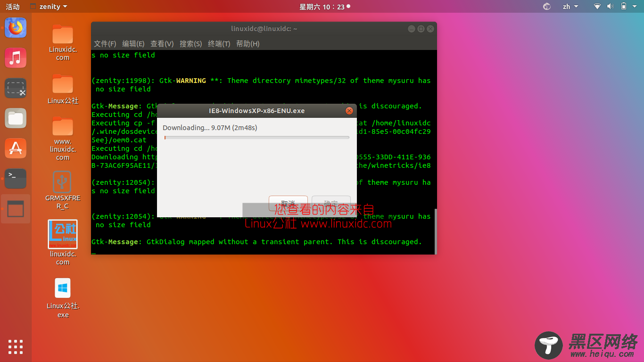The height and width of the screenshot is (362, 644).
Task: Click the volume speaker icon
Action: pyautogui.click(x=610, y=7)
